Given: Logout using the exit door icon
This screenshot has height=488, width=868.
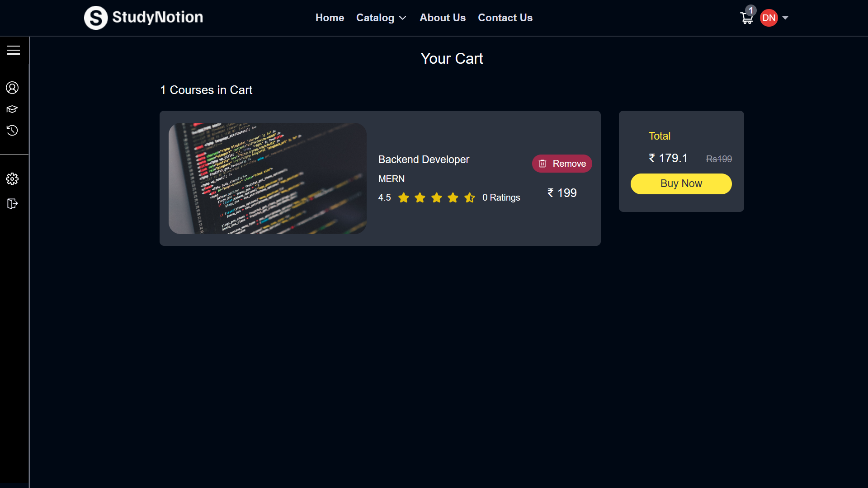Looking at the screenshot, I should [12, 204].
